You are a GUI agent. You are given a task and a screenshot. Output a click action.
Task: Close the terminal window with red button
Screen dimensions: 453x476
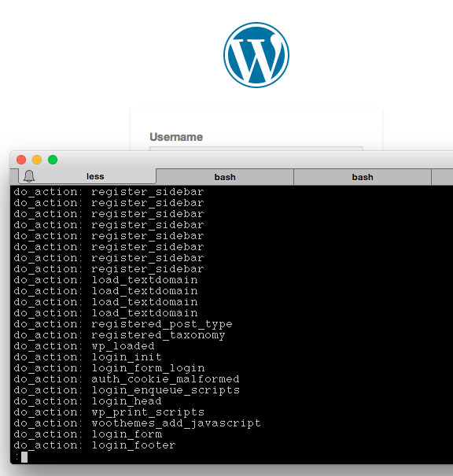pyautogui.click(x=21, y=160)
